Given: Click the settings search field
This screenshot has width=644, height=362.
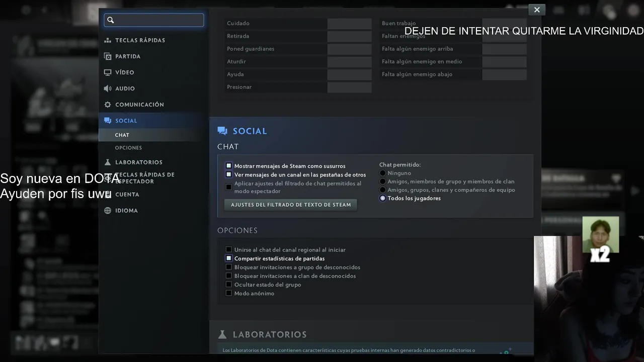Looking at the screenshot, I should (x=154, y=20).
